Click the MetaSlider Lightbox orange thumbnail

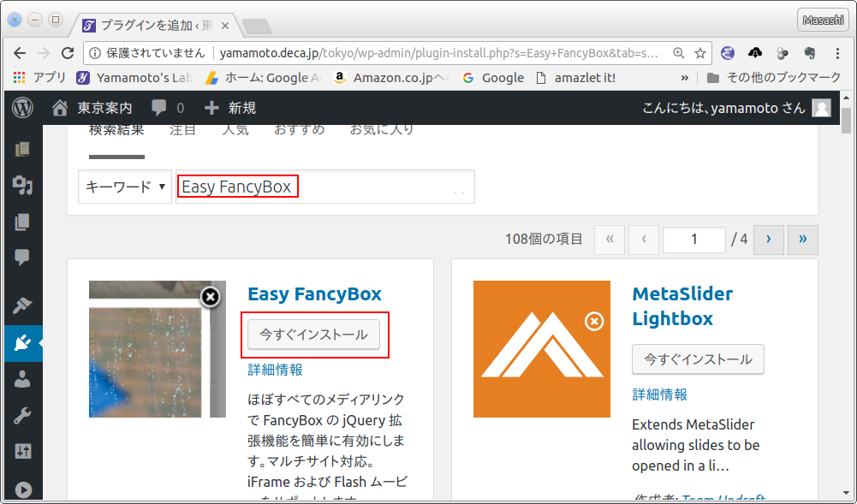coord(542,349)
